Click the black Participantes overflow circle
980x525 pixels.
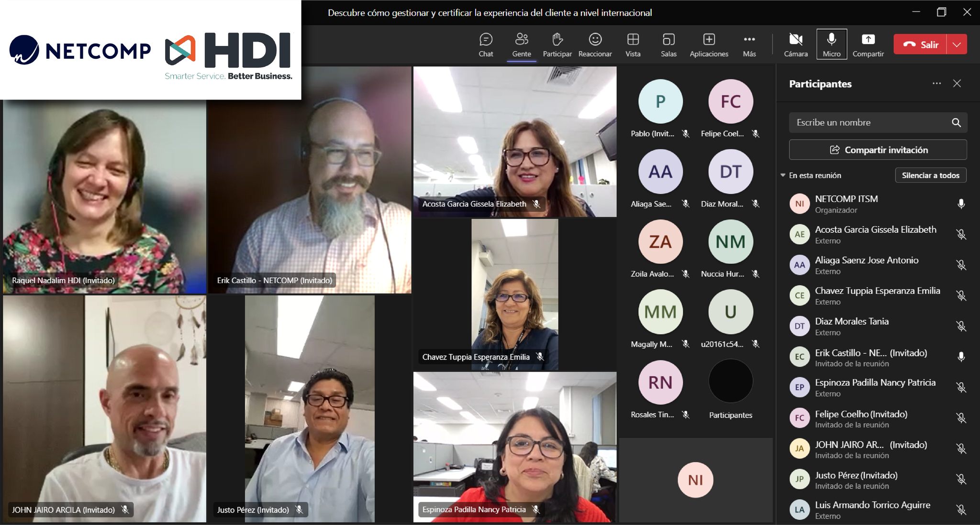pos(730,381)
